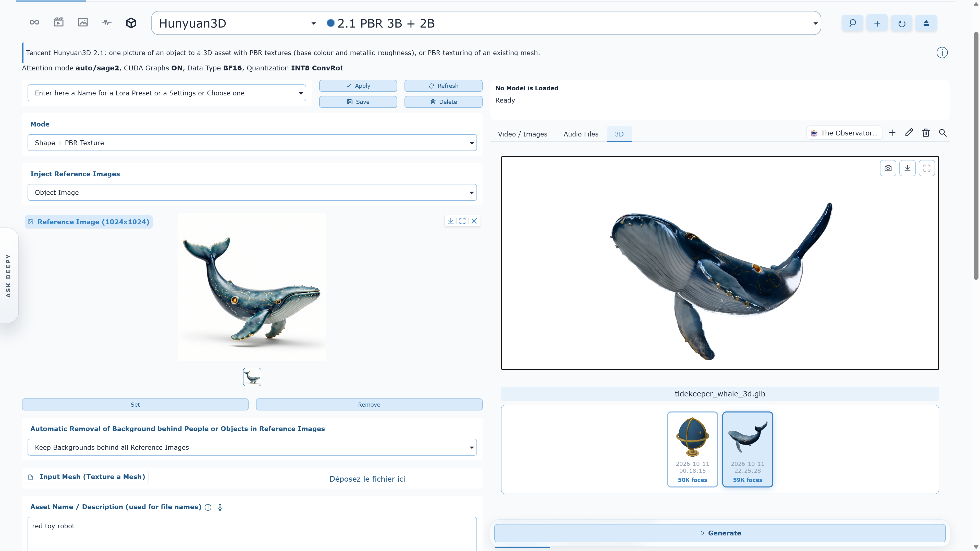The width and height of the screenshot is (980, 551).
Task: Click the Apply button
Action: coord(358,85)
